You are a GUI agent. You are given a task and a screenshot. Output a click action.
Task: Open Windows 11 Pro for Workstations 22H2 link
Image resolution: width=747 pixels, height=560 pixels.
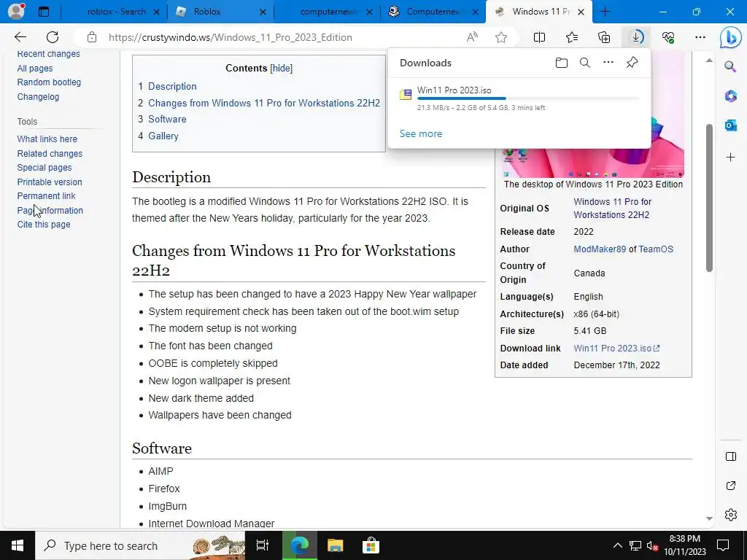[612, 208]
